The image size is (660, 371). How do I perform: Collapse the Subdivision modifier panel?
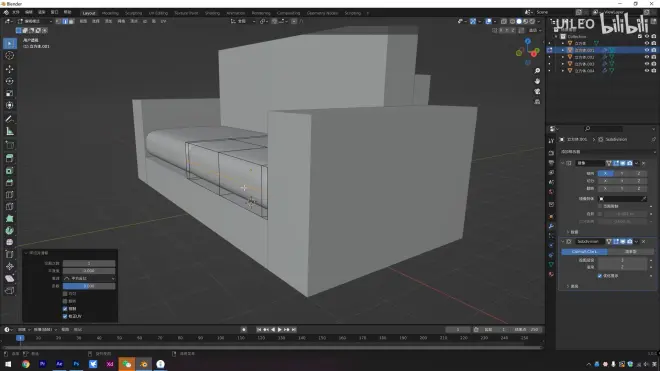point(563,241)
